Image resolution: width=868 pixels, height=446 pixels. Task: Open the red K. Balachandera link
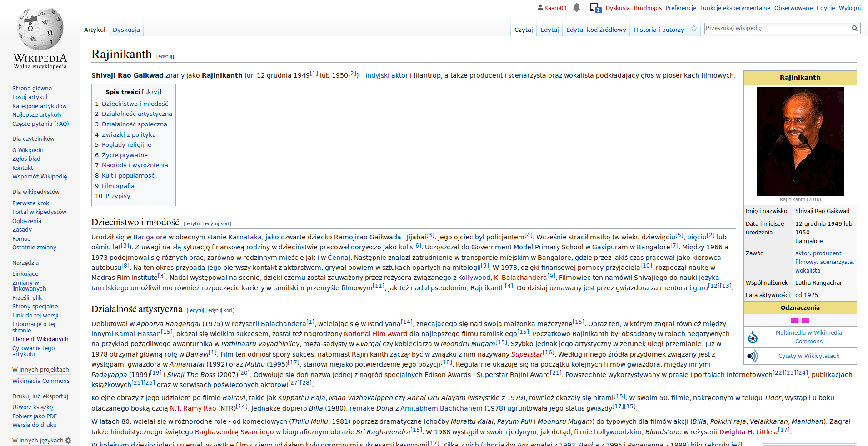(520, 278)
